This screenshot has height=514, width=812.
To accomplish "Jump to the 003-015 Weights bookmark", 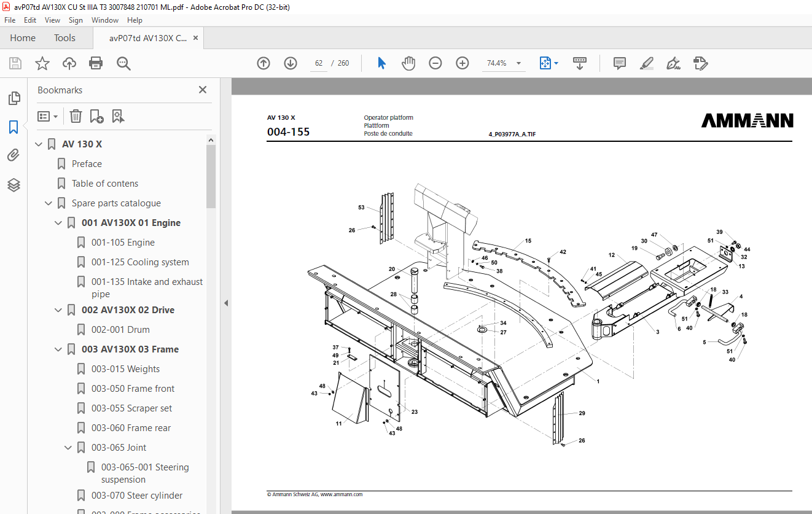I will point(125,369).
